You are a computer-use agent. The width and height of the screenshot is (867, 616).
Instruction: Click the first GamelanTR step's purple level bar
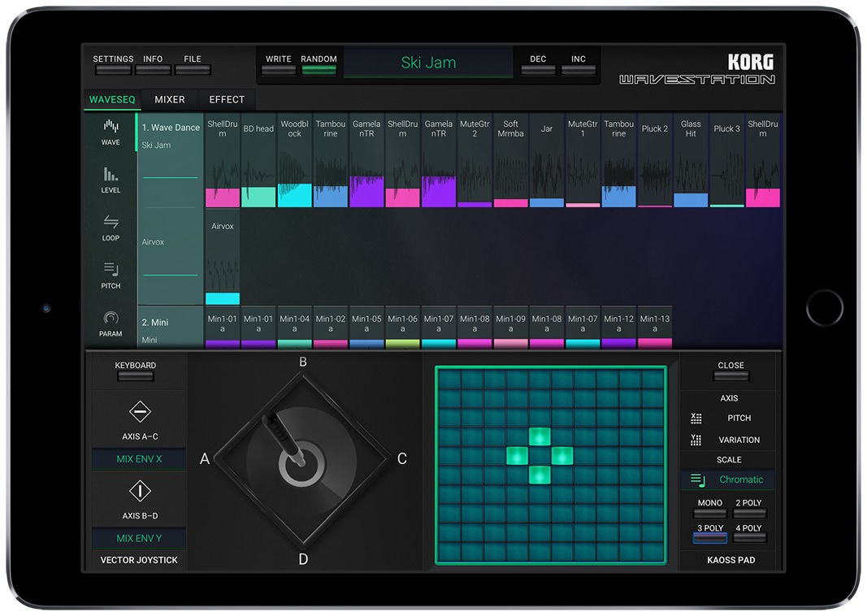click(366, 192)
